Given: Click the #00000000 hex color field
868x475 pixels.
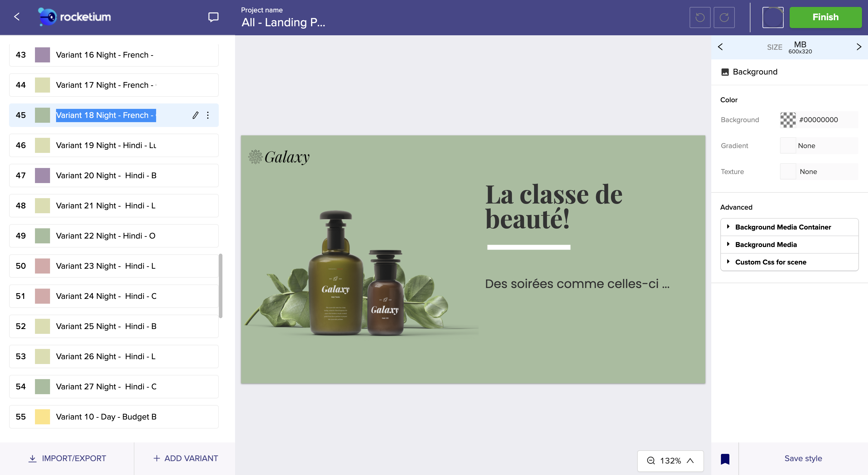Looking at the screenshot, I should tap(828, 120).
